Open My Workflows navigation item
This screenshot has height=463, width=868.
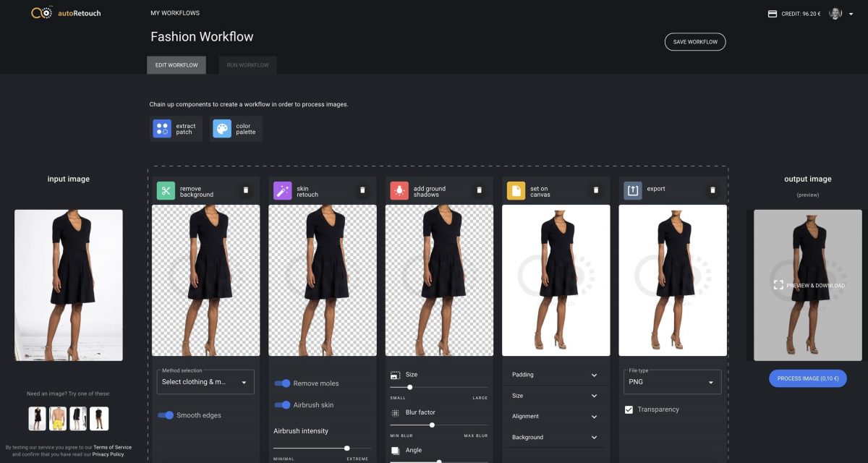coord(175,13)
